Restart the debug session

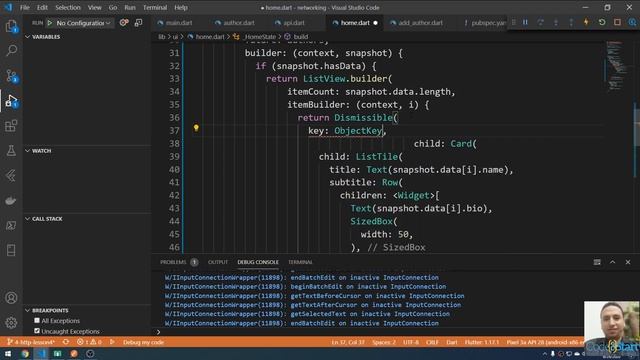(602, 22)
